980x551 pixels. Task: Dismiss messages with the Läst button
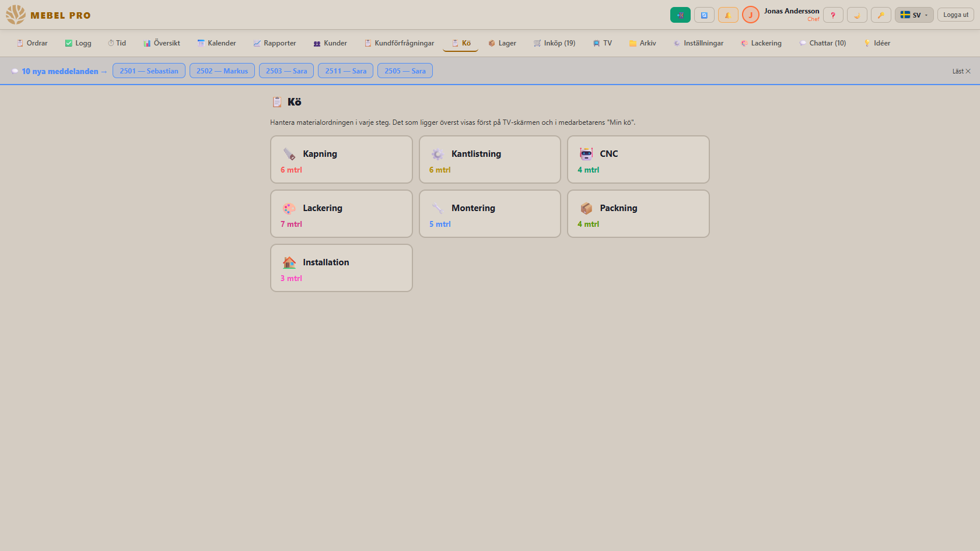[961, 71]
